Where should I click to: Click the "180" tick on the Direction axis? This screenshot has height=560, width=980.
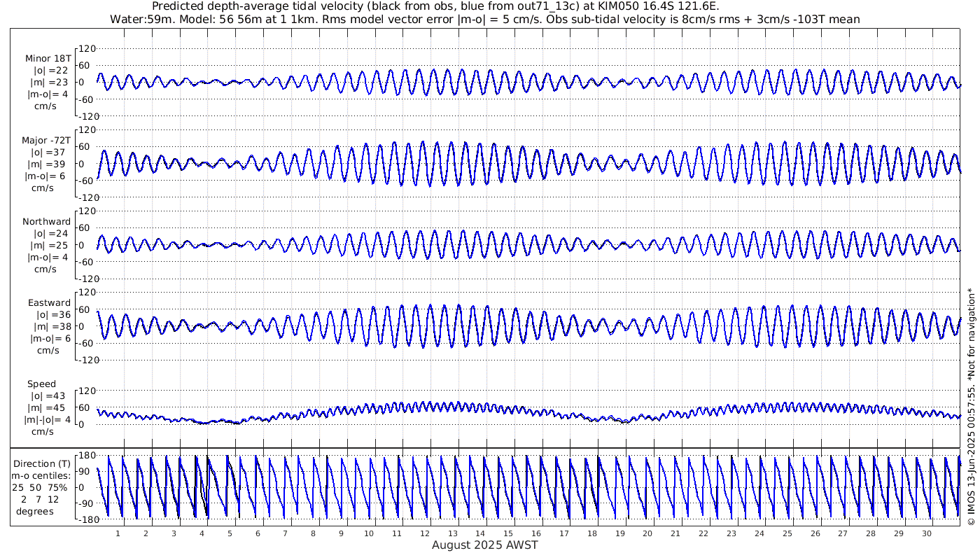85,456
